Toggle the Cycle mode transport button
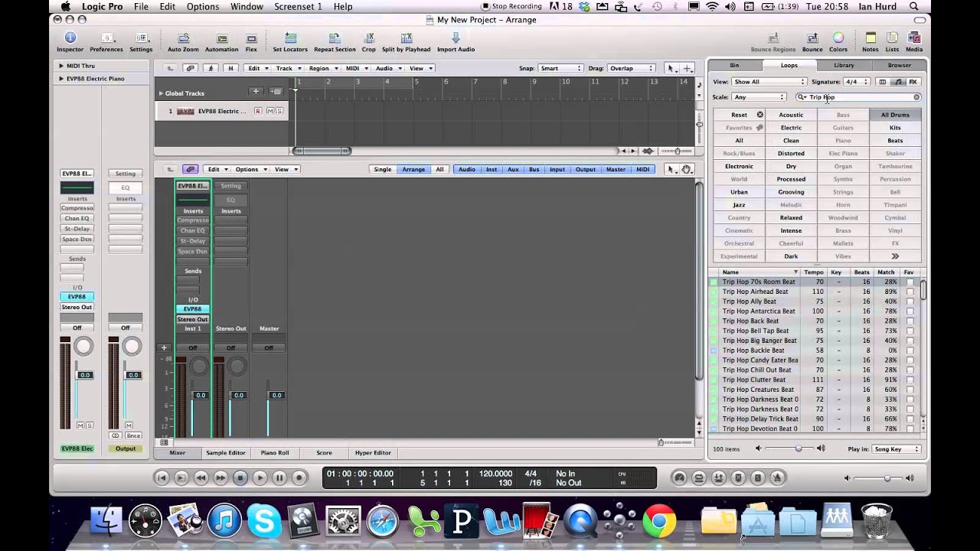 point(698,478)
